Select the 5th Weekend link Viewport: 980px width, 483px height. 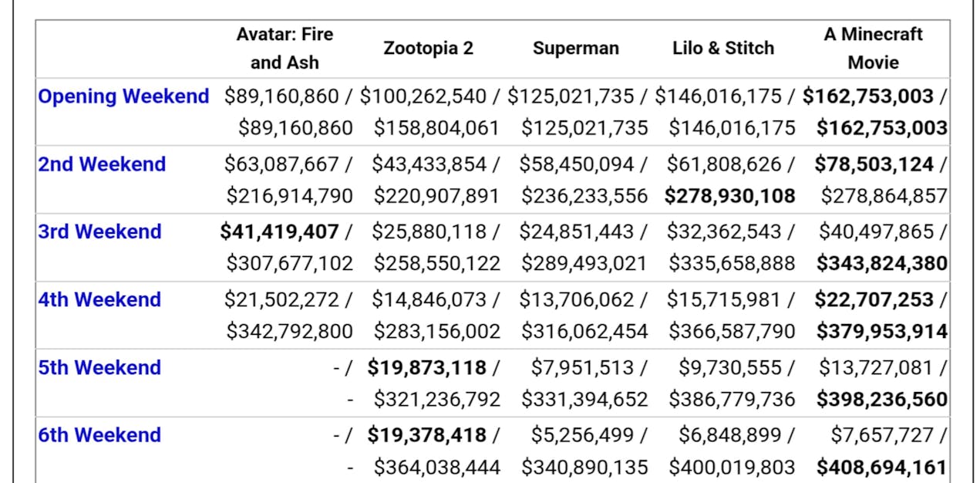point(99,367)
